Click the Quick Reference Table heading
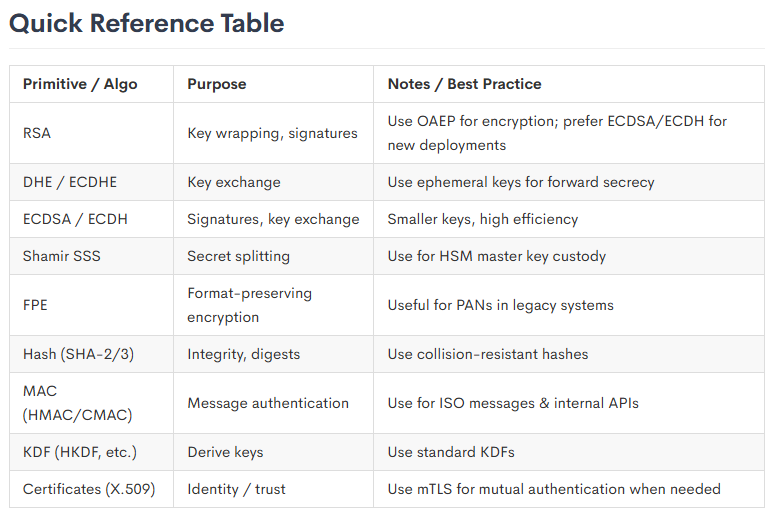Image resolution: width=778 pixels, height=515 pixels. pyautogui.click(x=147, y=24)
